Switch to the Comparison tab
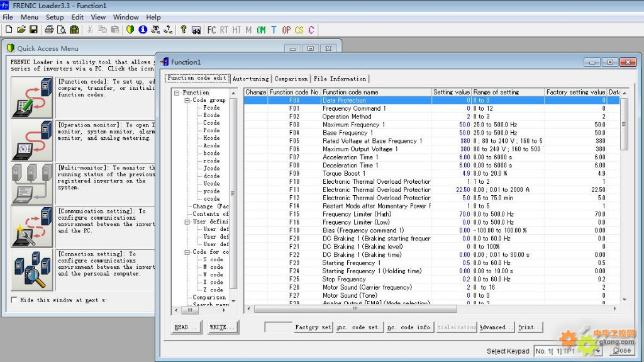Screen dimensions: 644x362 click(x=291, y=79)
